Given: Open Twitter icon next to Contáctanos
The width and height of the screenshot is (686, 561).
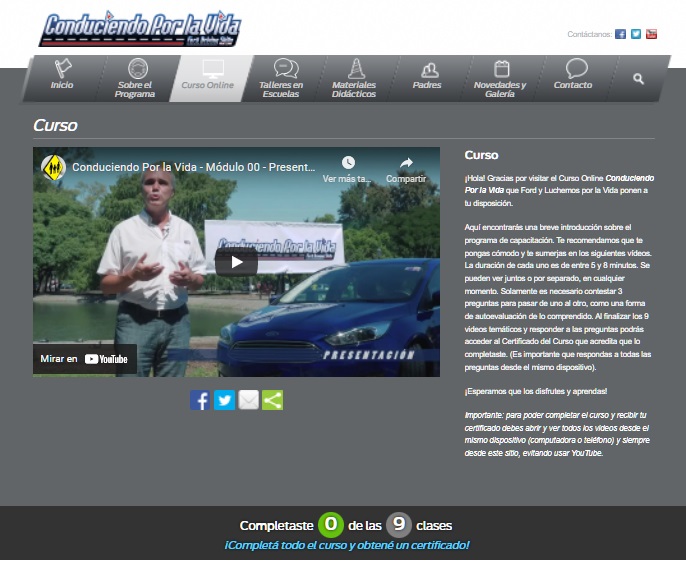Looking at the screenshot, I should 636,34.
